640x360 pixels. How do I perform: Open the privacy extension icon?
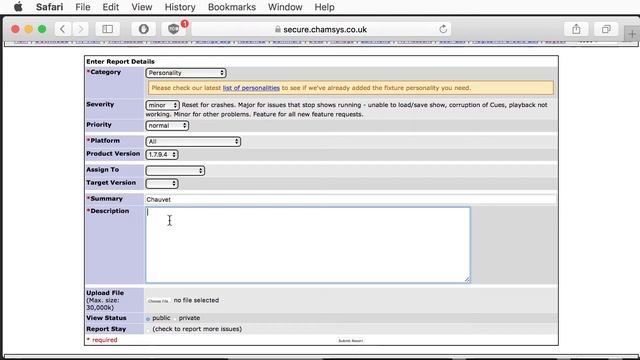143,29
